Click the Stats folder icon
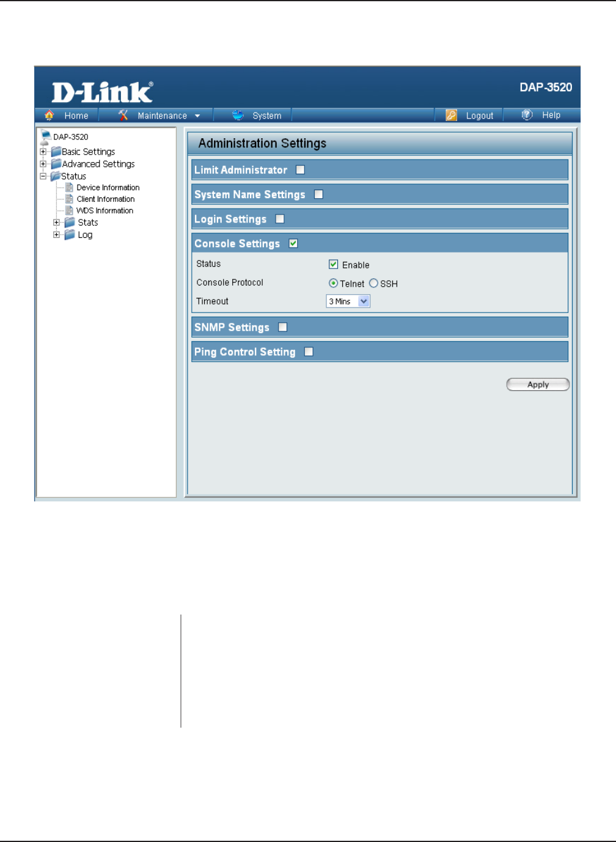 click(70, 222)
